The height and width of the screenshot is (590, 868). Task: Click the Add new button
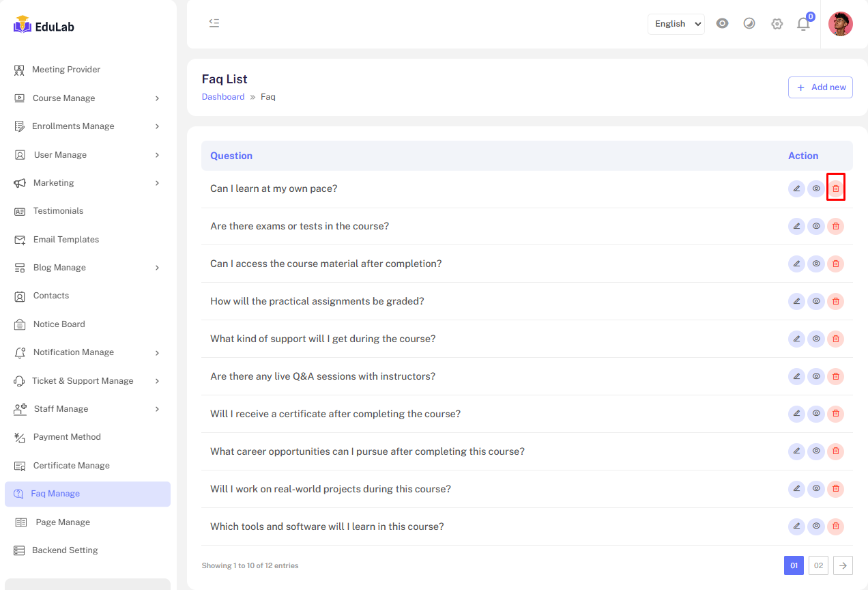[820, 87]
